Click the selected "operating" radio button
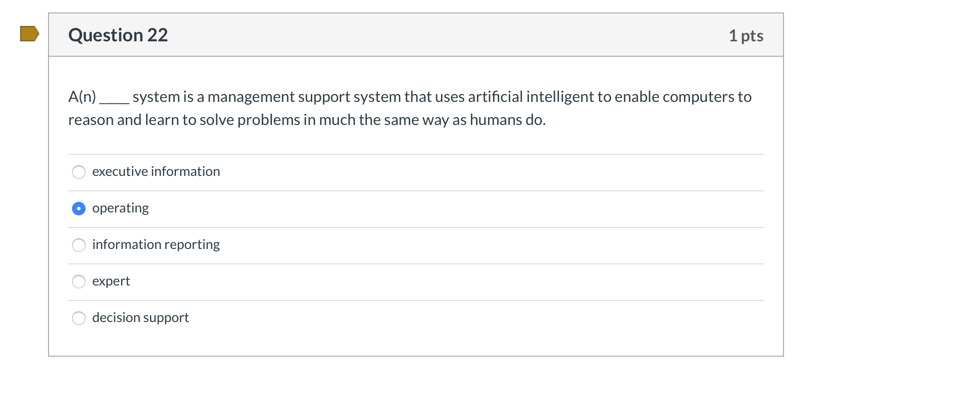980x397 pixels. 79,209
